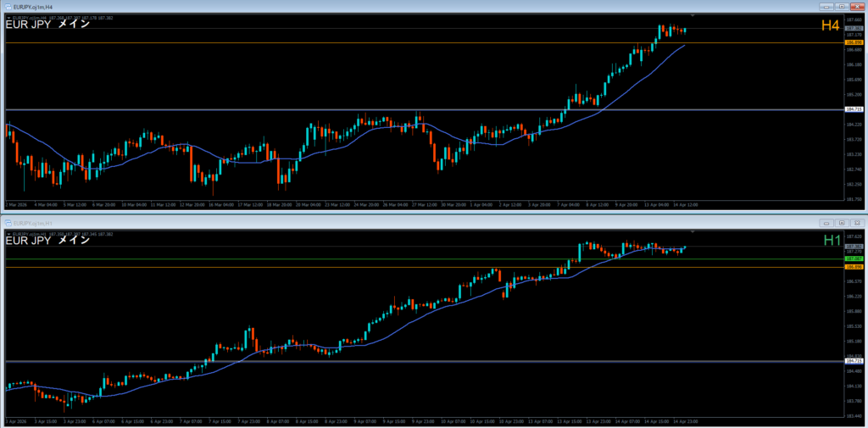Close the EURJPY H1 chart window
Image resolution: width=868 pixels, height=428 pixels.
855,223
